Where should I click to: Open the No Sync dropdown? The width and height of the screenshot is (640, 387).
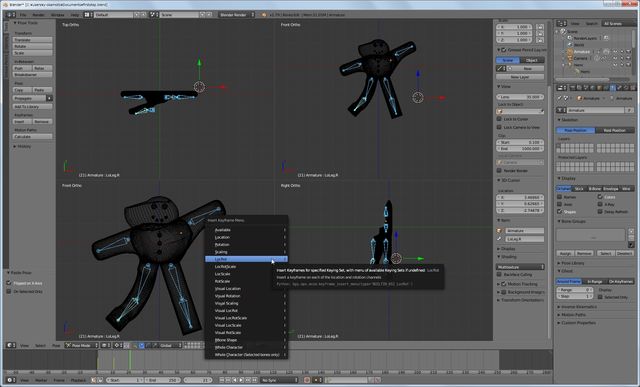280,380
